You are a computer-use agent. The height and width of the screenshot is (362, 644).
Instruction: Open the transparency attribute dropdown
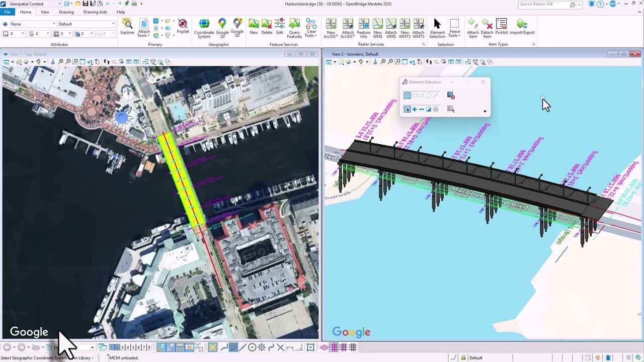click(x=85, y=34)
